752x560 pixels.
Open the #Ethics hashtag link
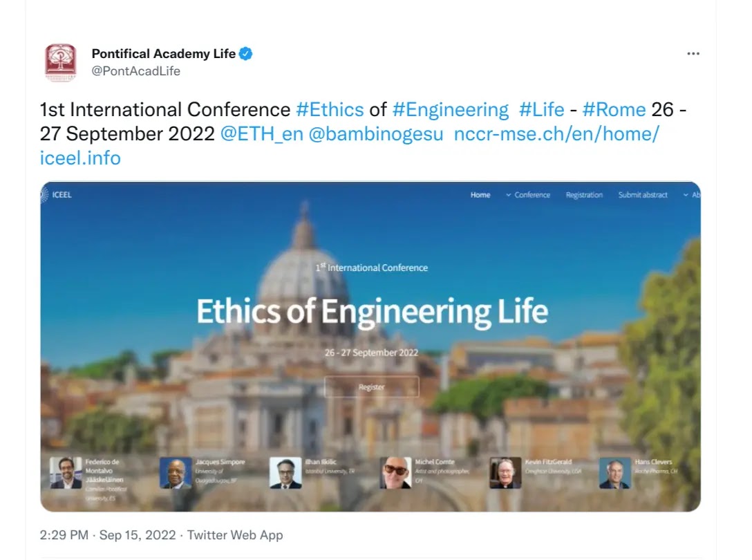330,110
